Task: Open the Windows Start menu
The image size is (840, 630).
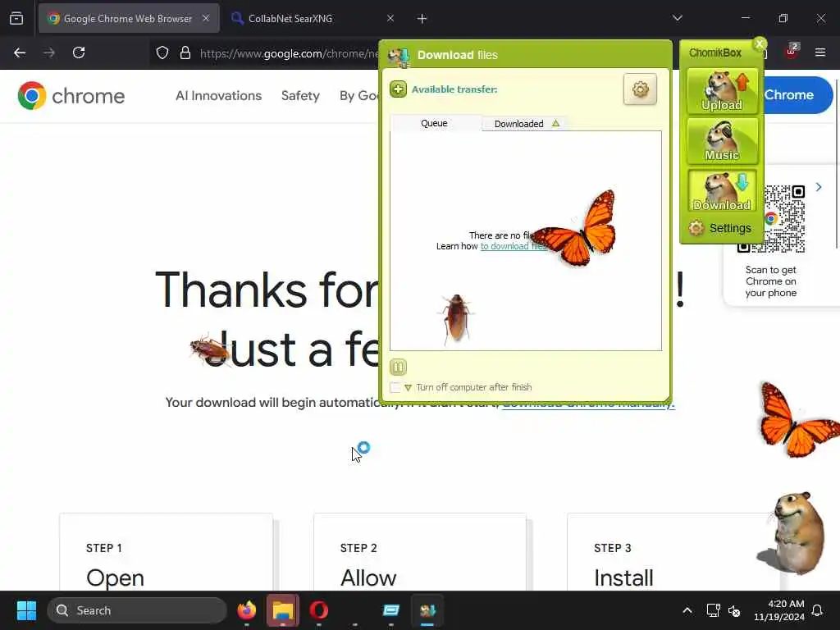Action: (26, 610)
